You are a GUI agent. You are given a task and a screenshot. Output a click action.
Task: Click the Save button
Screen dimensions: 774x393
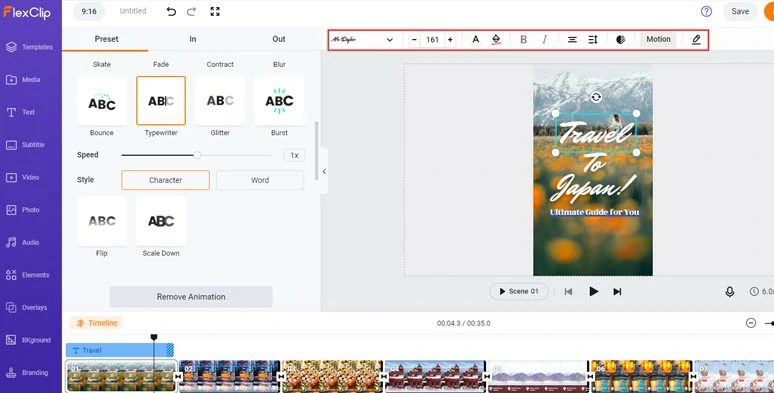point(740,11)
